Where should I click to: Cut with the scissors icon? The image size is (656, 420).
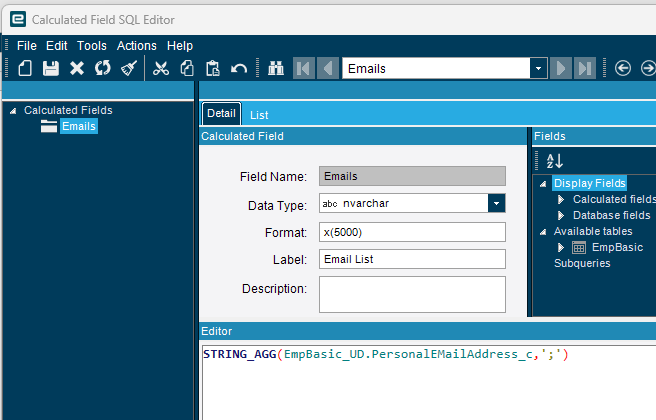click(x=161, y=68)
